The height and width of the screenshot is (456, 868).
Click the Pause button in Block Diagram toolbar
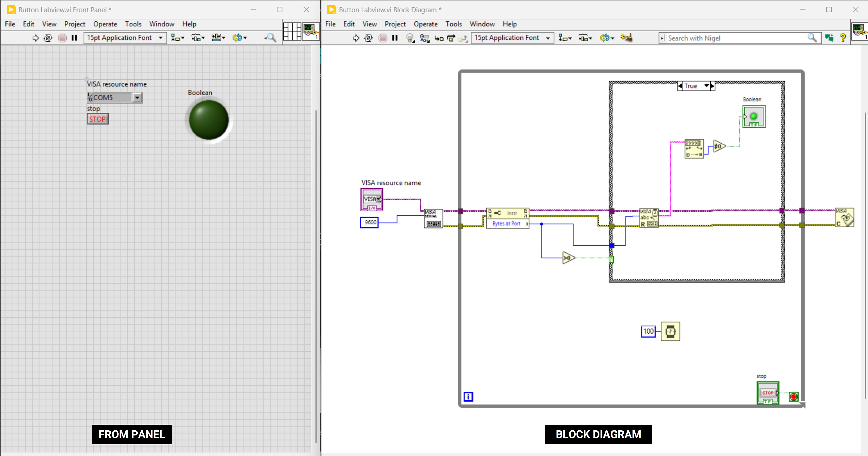point(395,38)
